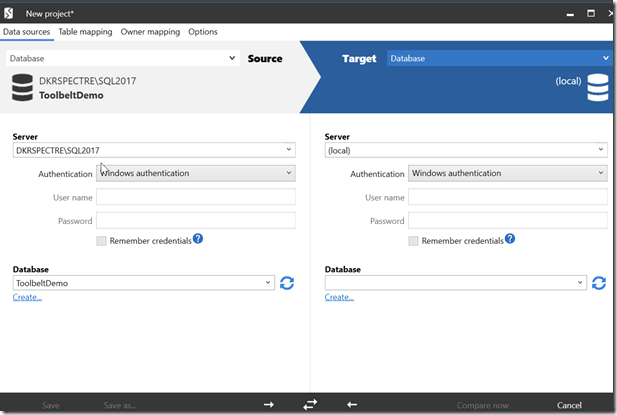The width and height of the screenshot is (617, 415).
Task: Click the right arrow in bottom bar
Action: click(268, 404)
